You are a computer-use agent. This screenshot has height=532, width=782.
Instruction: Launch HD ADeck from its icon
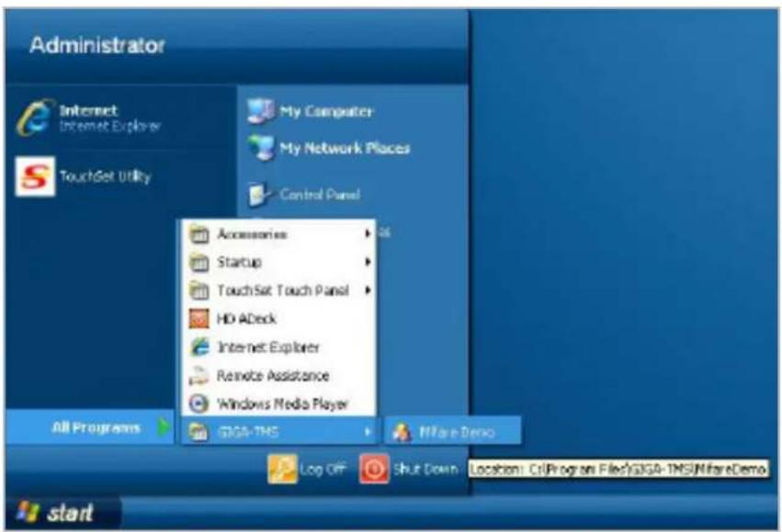199,319
